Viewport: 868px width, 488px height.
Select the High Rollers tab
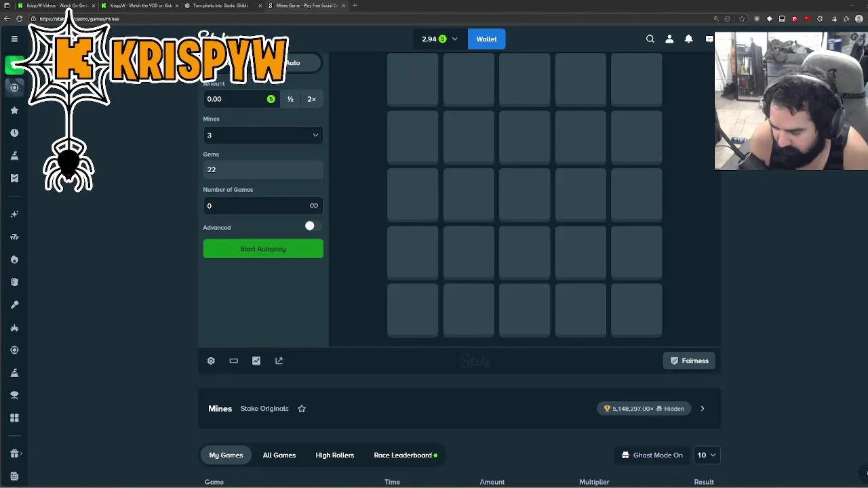[335, 455]
